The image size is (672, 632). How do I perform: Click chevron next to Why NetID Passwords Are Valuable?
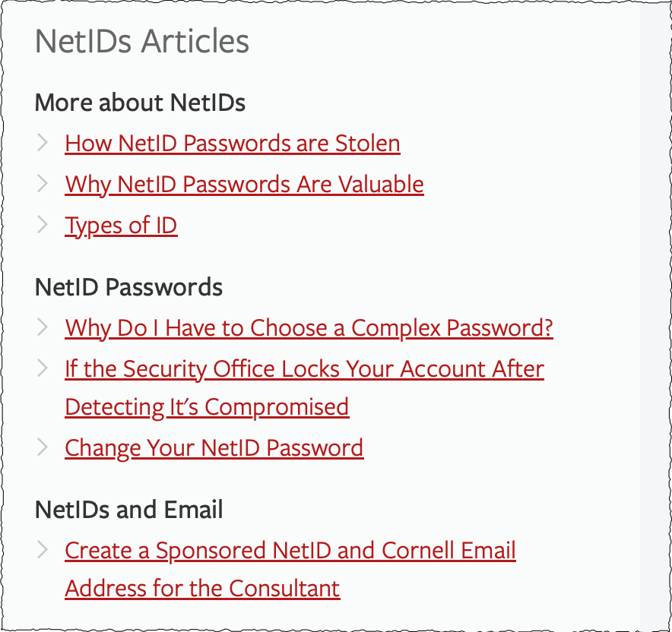(x=43, y=183)
